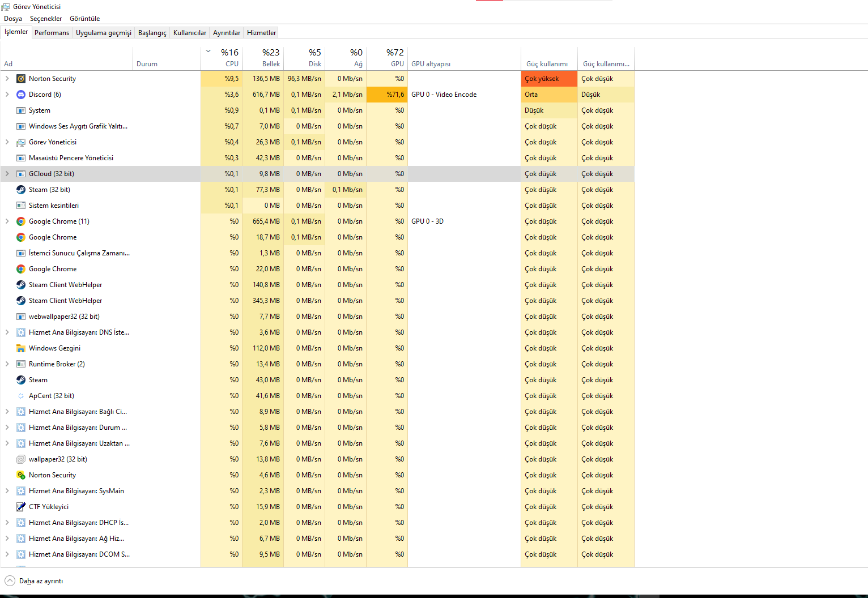The width and height of the screenshot is (868, 598).
Task: Click the "616,7 MB" memory cell
Action: (263, 95)
